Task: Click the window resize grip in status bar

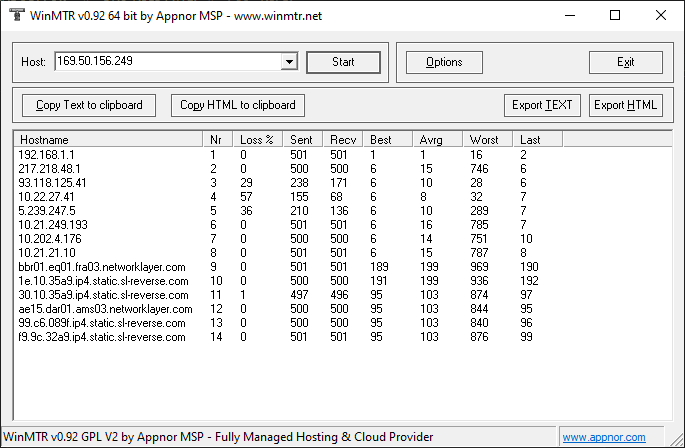Action: (677, 440)
